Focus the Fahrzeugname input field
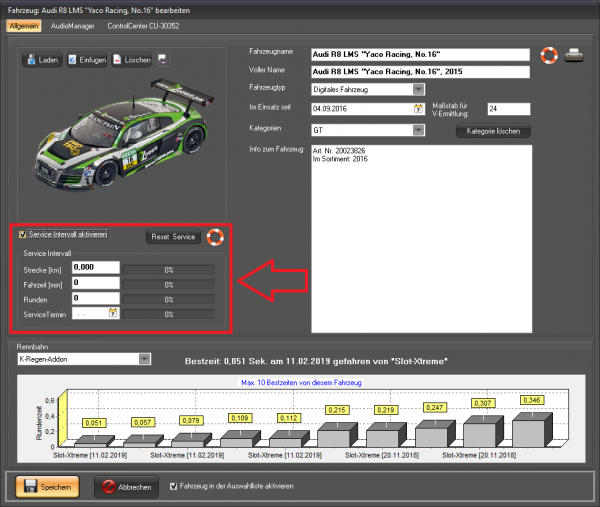Screen dimensions: 600x507 [420, 54]
